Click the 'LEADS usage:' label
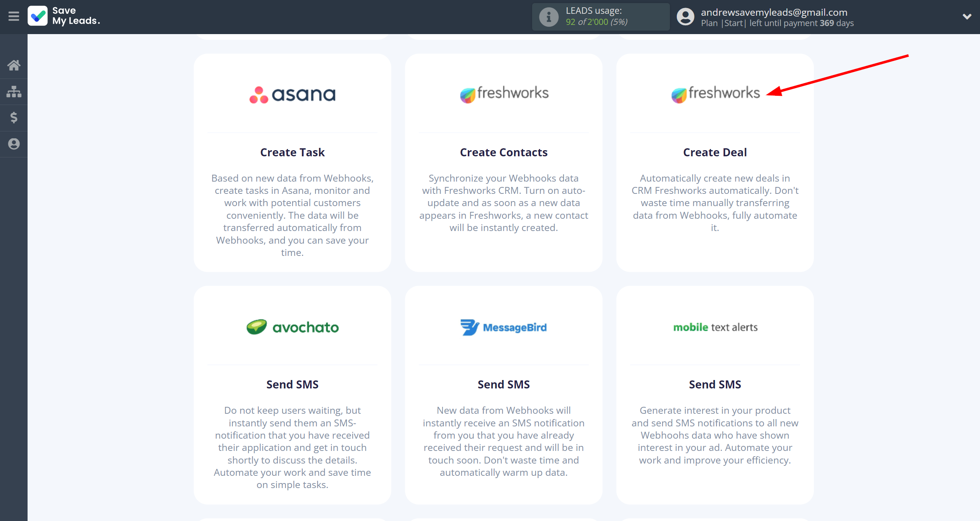The height and width of the screenshot is (521, 980). coord(594,11)
